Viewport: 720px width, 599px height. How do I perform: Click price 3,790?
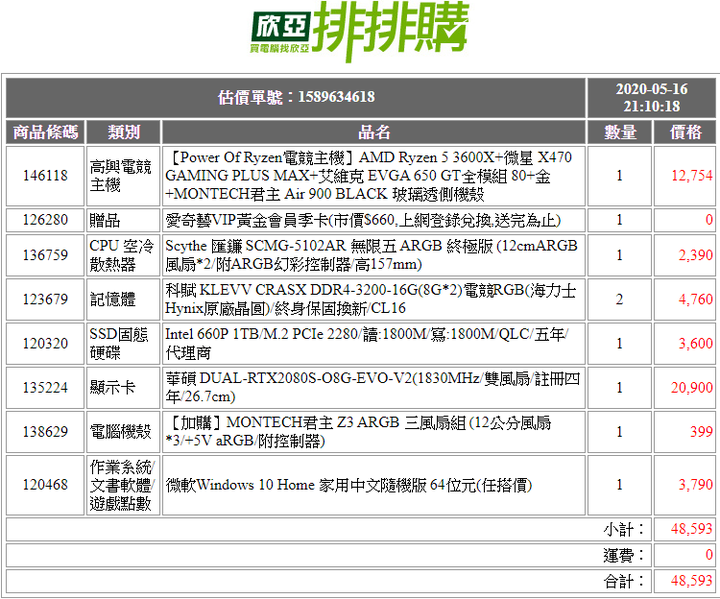[696, 485]
